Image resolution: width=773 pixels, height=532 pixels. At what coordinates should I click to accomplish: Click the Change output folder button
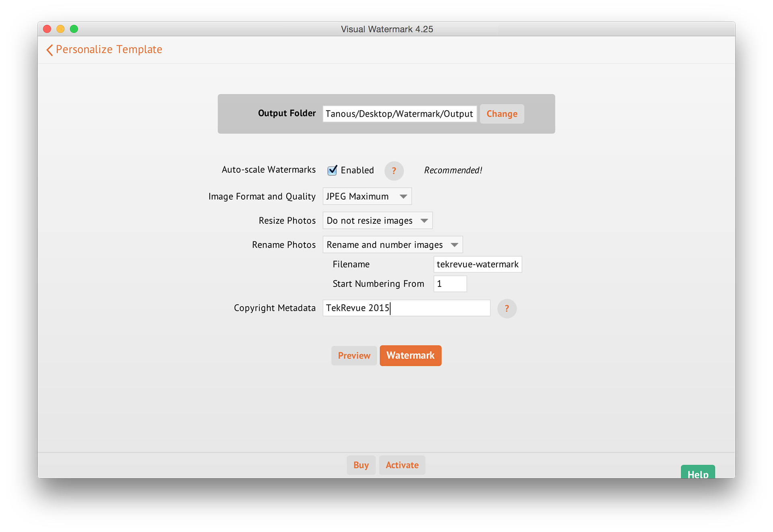(502, 114)
